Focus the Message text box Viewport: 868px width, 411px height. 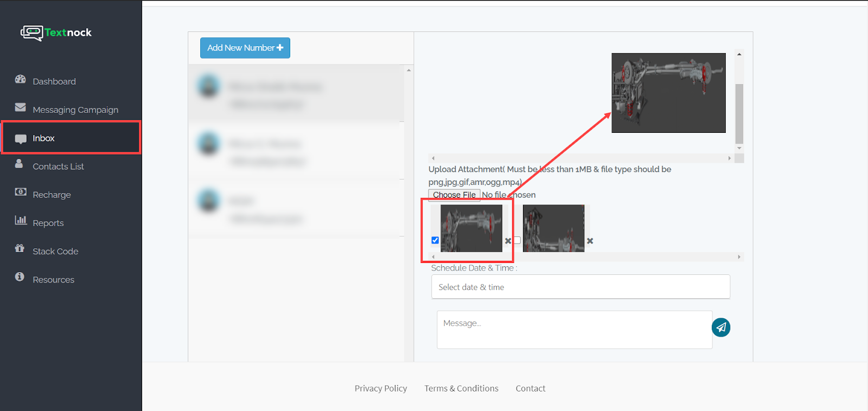(x=574, y=329)
